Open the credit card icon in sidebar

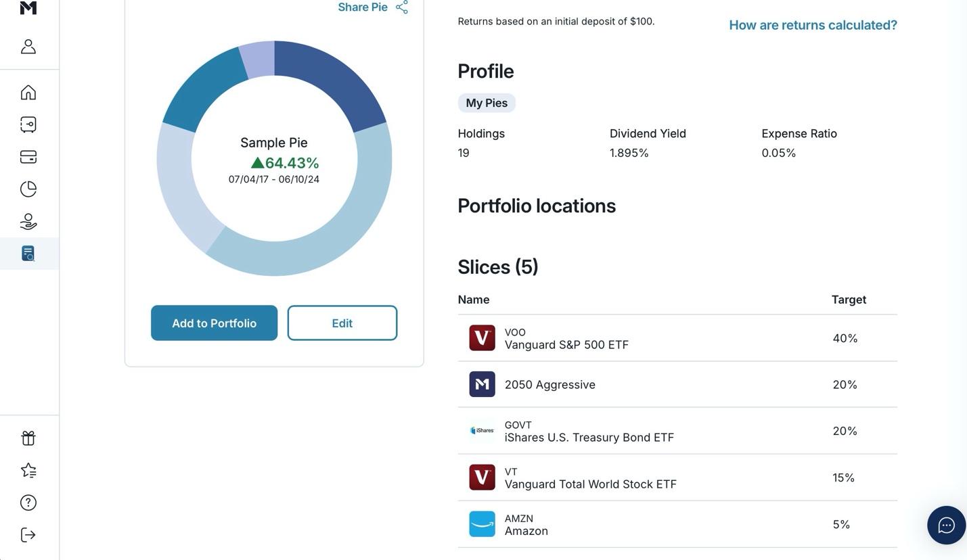[x=28, y=157]
